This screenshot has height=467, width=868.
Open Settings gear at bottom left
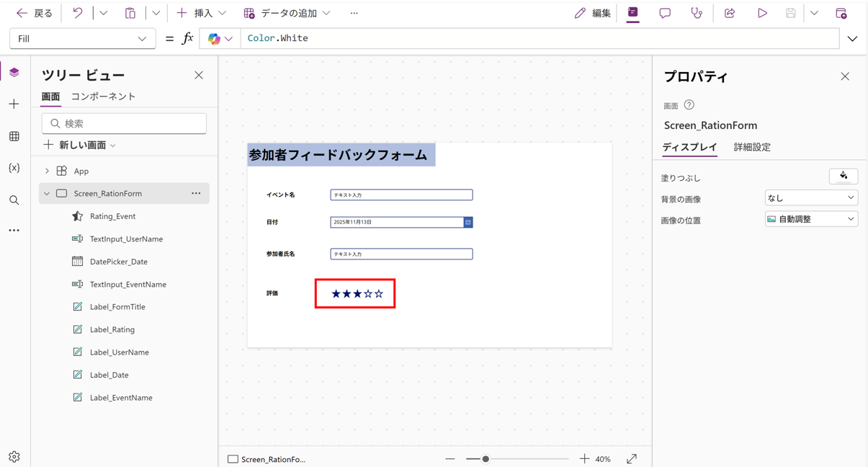(x=14, y=457)
